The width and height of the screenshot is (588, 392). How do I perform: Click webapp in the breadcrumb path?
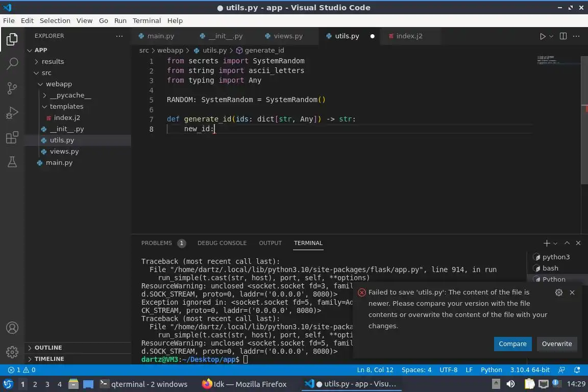pyautogui.click(x=170, y=50)
